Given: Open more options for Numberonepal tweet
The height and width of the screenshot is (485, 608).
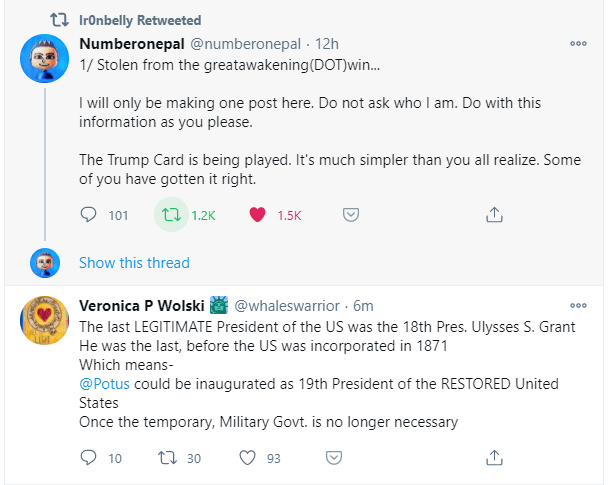Looking at the screenshot, I should [578, 44].
